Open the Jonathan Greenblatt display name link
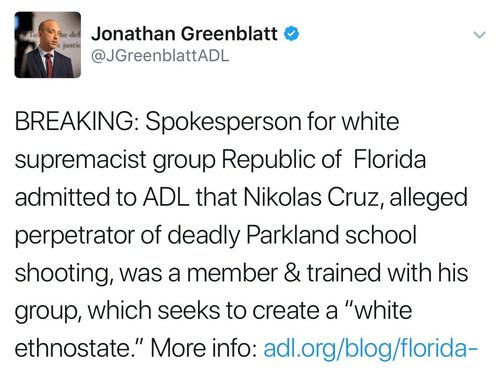 click(184, 34)
